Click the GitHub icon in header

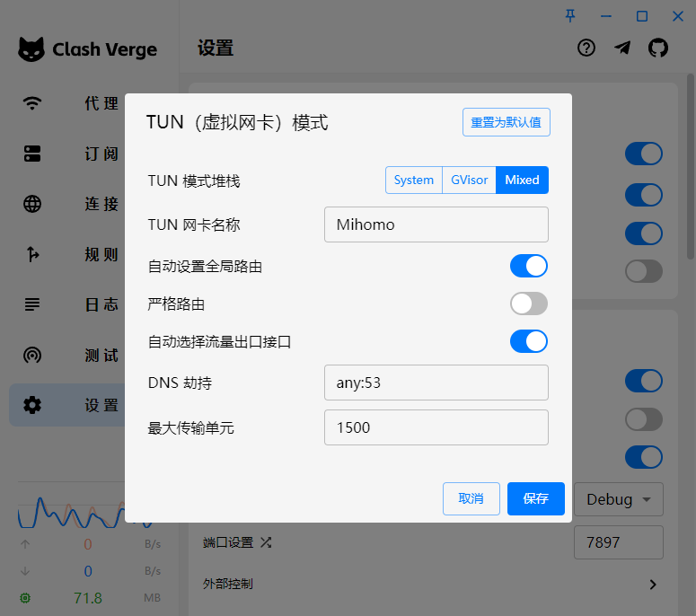coord(658,48)
